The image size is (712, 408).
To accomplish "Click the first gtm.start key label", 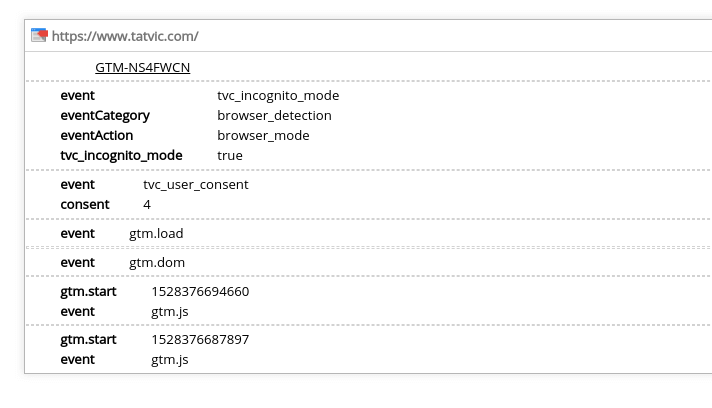I will 89,292.
